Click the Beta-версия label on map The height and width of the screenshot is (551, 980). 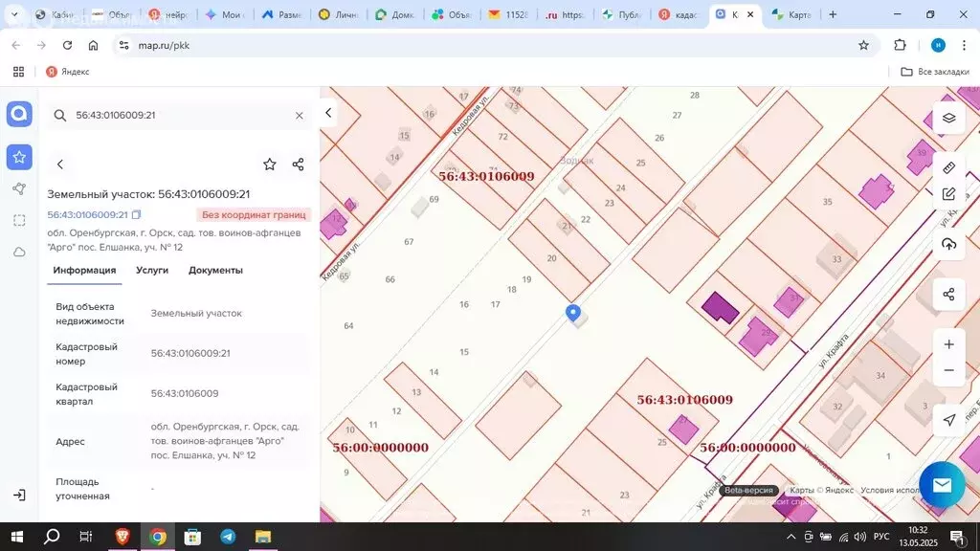748,491
